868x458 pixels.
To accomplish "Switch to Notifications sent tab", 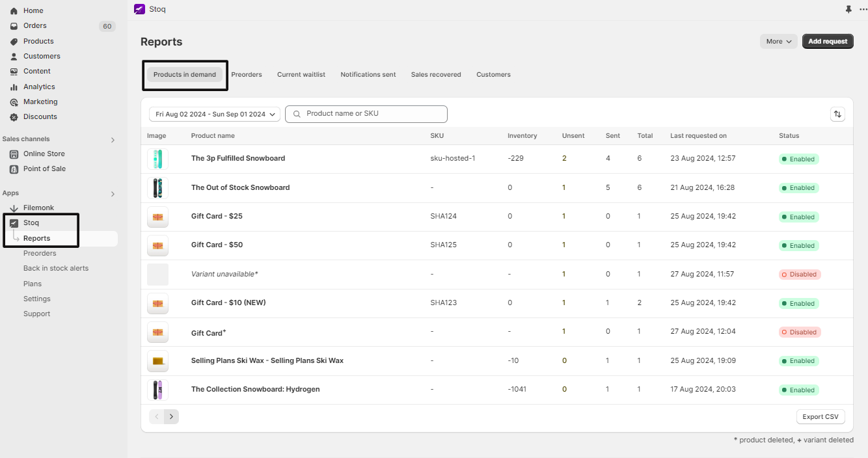I will [x=368, y=75].
